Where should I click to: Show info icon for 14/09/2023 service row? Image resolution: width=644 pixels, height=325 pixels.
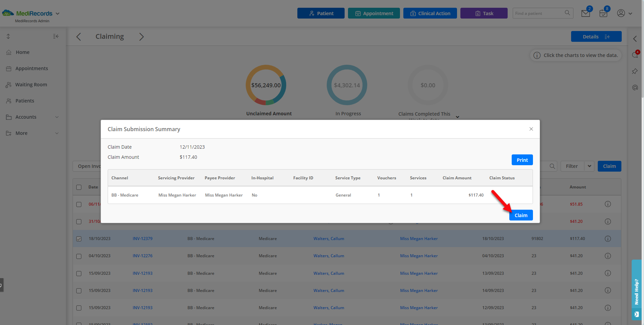tap(608, 290)
